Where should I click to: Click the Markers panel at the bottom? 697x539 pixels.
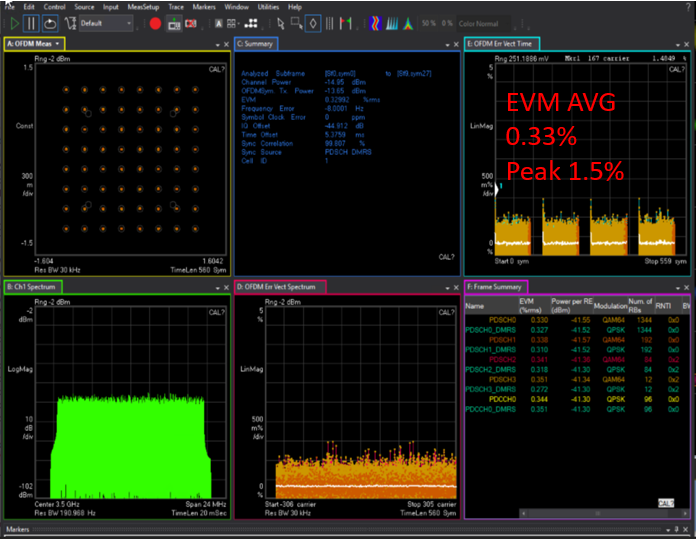(18, 529)
